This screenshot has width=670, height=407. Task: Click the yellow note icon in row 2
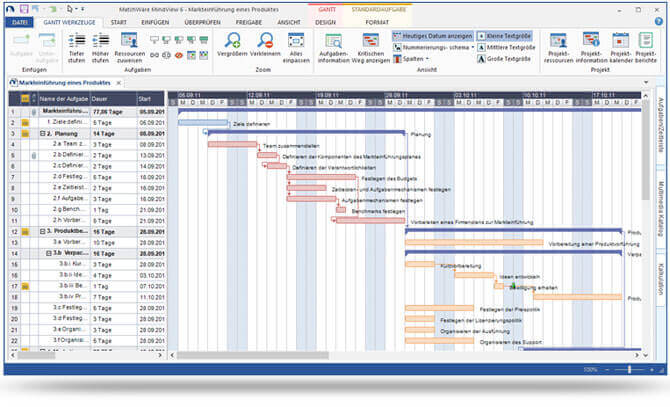pyautogui.click(x=25, y=123)
